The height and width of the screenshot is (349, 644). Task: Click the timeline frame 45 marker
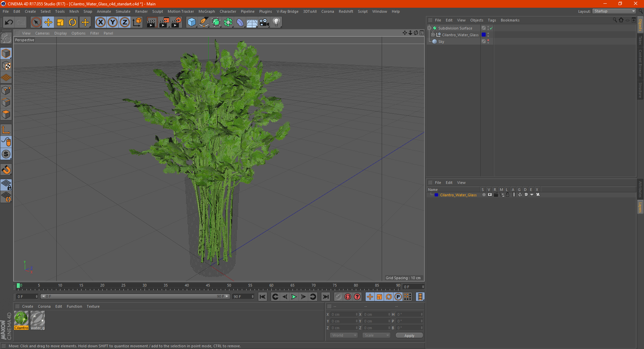208,286
